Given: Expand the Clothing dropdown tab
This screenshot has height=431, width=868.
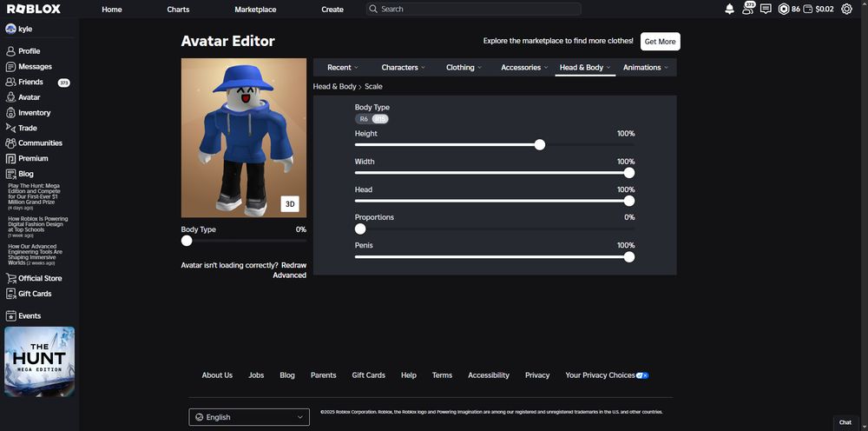Looking at the screenshot, I should (464, 68).
